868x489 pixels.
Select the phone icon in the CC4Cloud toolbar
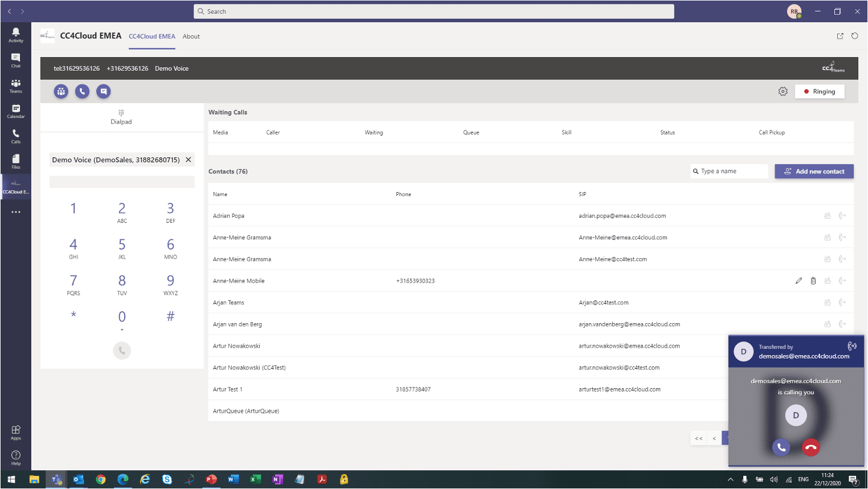point(82,91)
